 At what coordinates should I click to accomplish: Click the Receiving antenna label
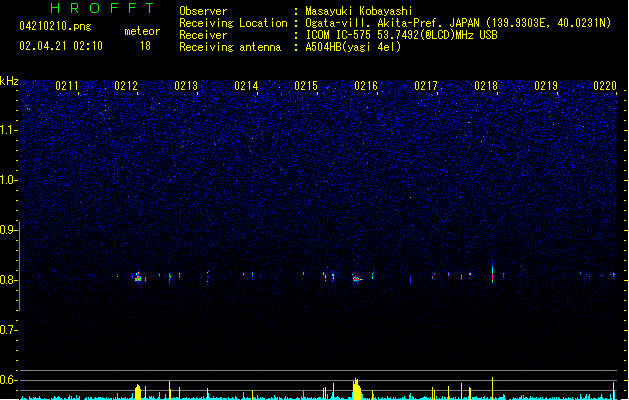[x=230, y=47]
